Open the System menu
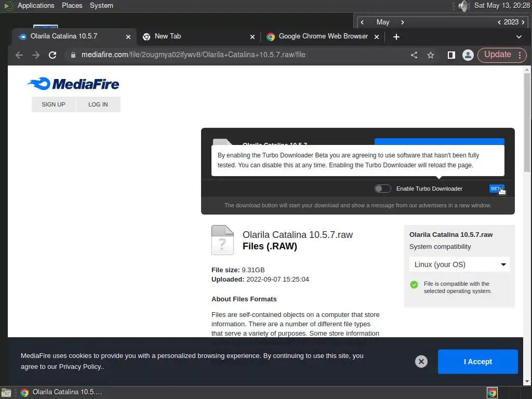532x399 pixels. [x=101, y=5]
